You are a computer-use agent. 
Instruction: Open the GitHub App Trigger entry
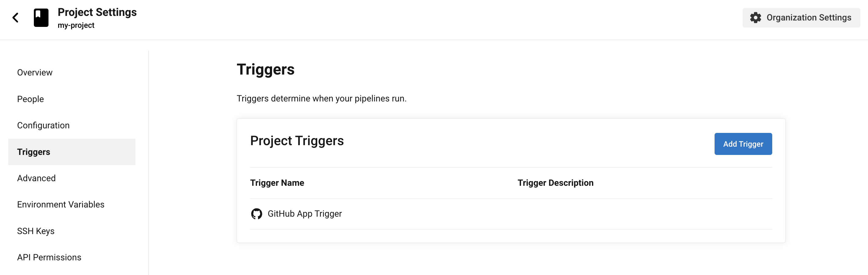pos(305,214)
